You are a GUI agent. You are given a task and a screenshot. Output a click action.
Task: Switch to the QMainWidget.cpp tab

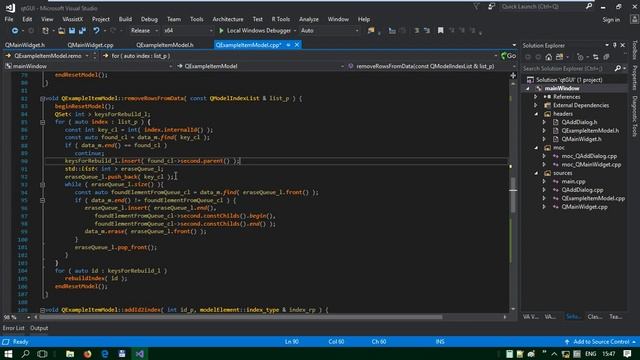click(x=90, y=45)
